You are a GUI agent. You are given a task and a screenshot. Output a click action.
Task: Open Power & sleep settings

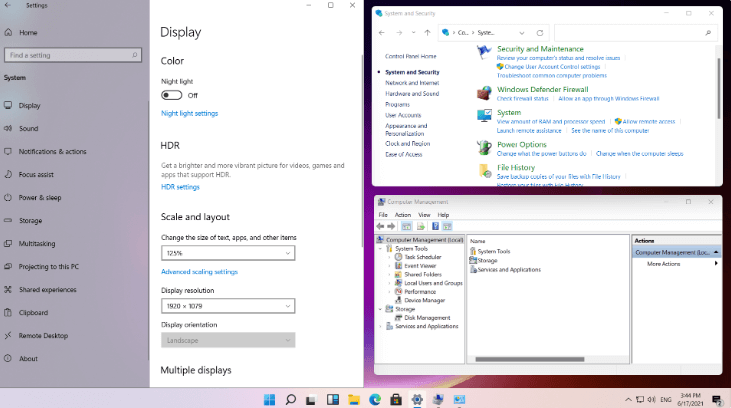point(40,198)
